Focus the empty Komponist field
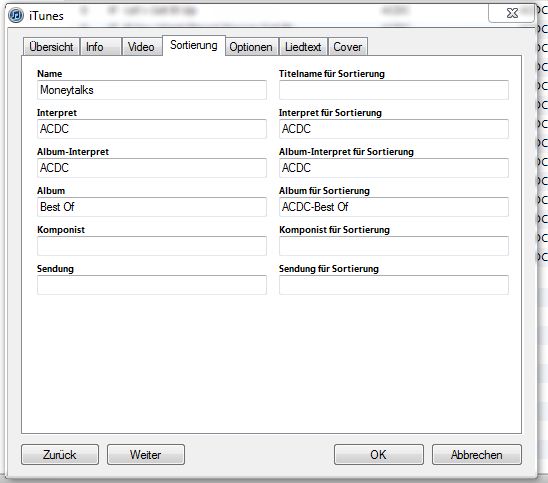Viewport: 548px width, 483px height. coord(152,246)
